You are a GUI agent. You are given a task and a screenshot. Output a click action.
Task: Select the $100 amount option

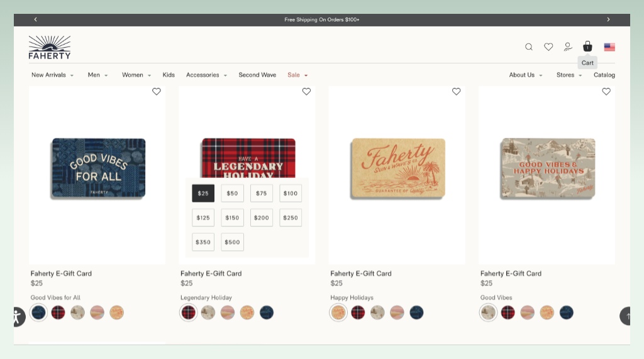coord(291,194)
